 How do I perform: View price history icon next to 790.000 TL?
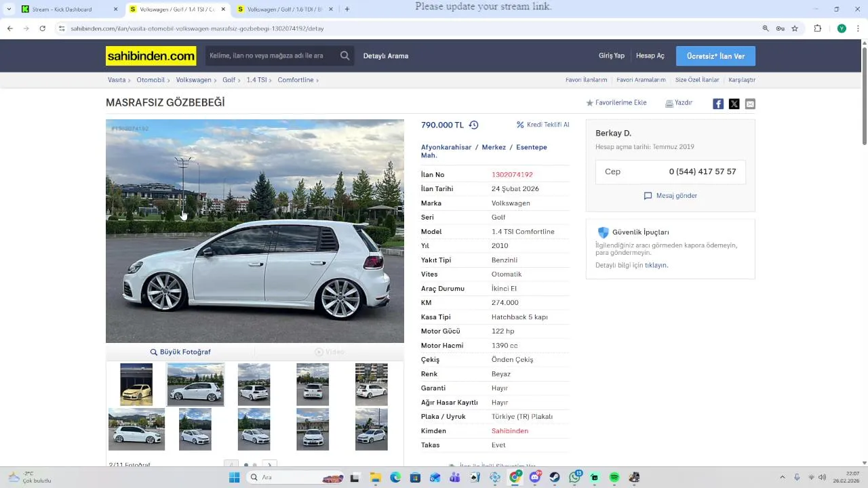(x=473, y=125)
